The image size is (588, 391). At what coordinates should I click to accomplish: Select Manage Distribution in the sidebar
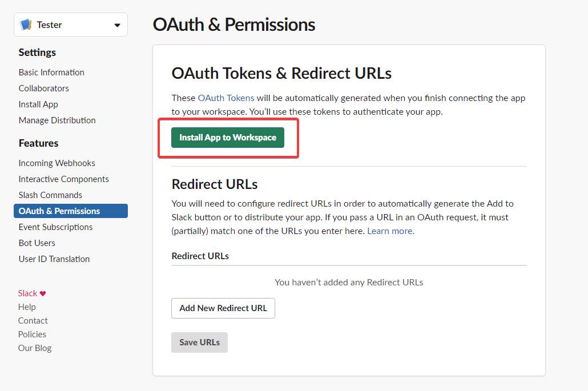click(57, 120)
